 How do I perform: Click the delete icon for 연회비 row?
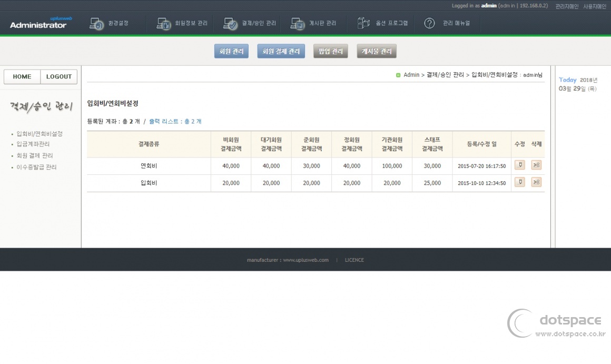pos(536,165)
